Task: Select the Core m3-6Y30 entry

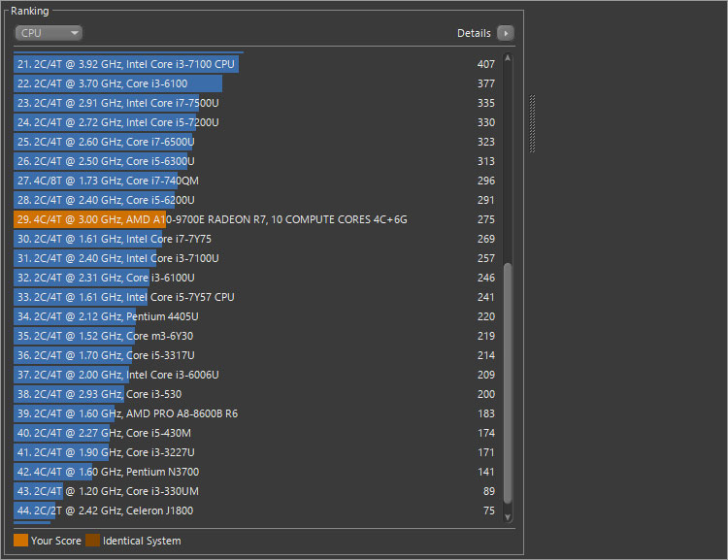Action: [104, 336]
